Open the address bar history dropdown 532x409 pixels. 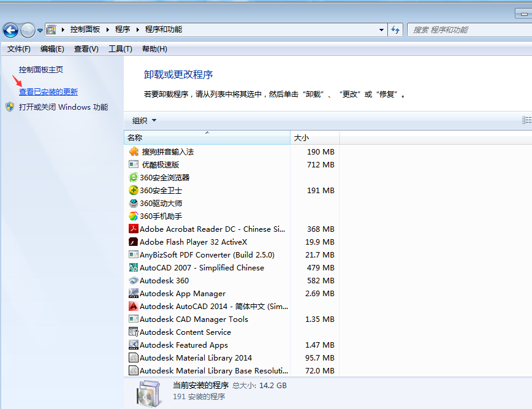coord(381,30)
